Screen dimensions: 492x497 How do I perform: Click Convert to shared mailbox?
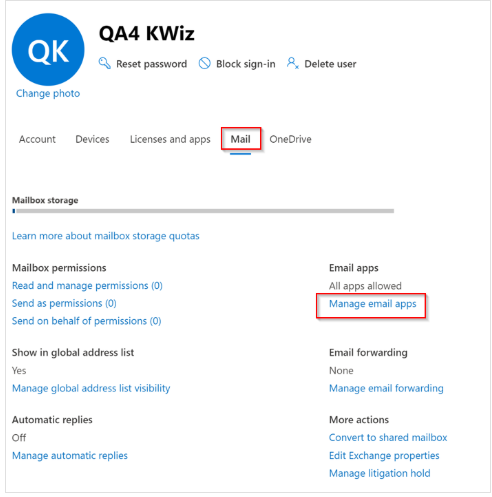[x=388, y=438]
